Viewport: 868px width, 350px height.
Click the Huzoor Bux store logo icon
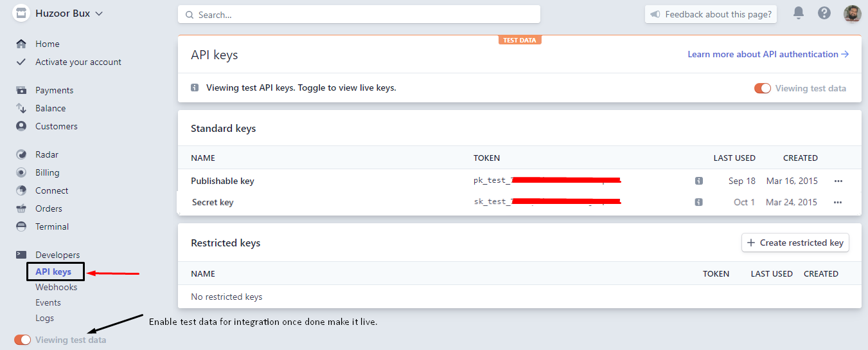coord(21,14)
